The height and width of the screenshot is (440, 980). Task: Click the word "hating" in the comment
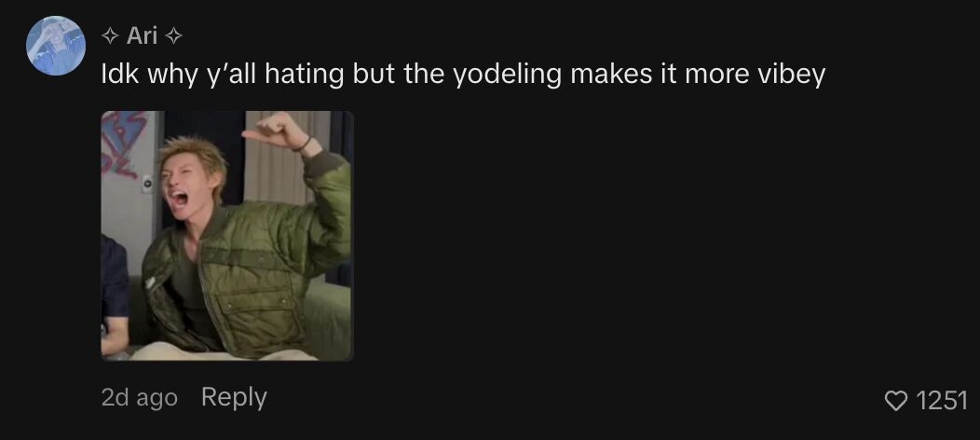pos(305,75)
